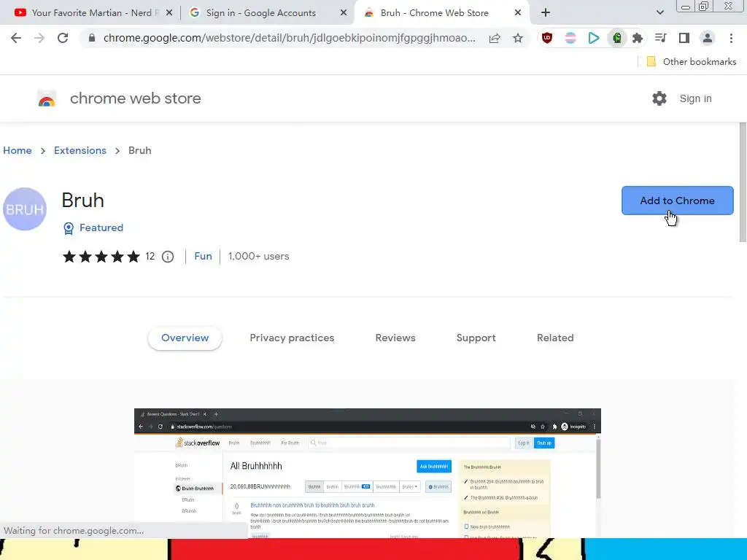Click the browser forward arrow
747x560 pixels.
(x=39, y=38)
